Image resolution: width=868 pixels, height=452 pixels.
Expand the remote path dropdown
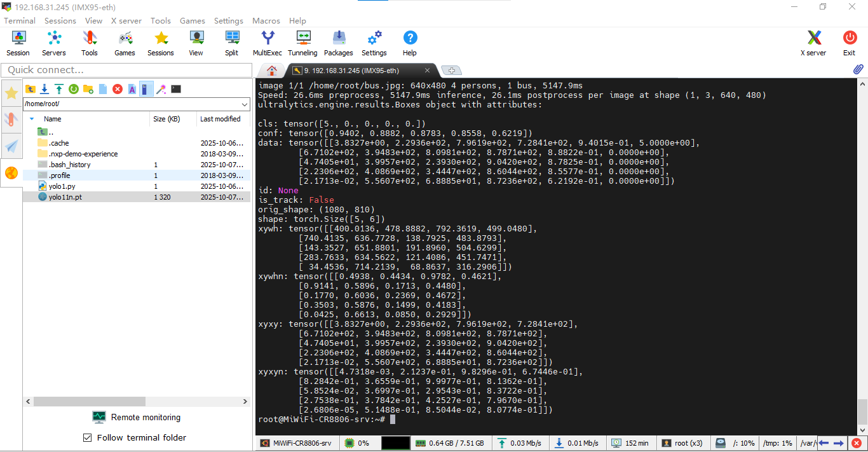tap(245, 104)
